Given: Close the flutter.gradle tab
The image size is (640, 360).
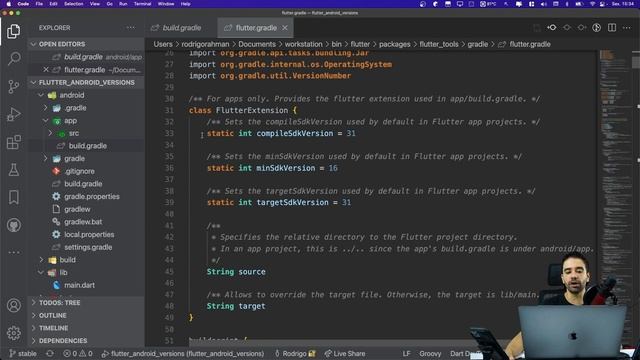Looking at the screenshot, I should tap(285, 28).
